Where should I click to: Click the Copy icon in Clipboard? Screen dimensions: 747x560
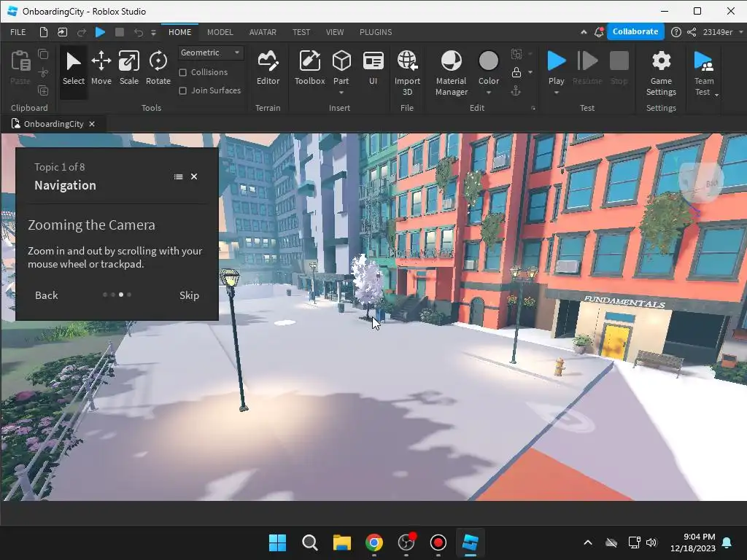click(43, 54)
